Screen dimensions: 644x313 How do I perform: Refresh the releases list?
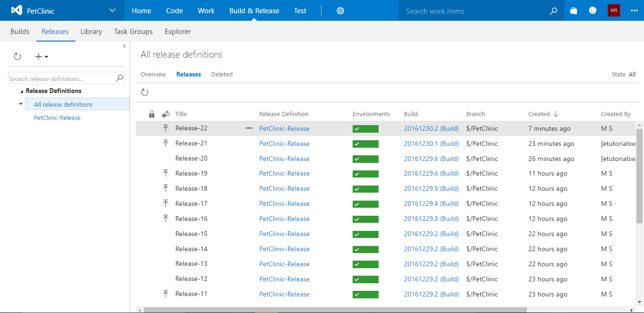pyautogui.click(x=145, y=93)
